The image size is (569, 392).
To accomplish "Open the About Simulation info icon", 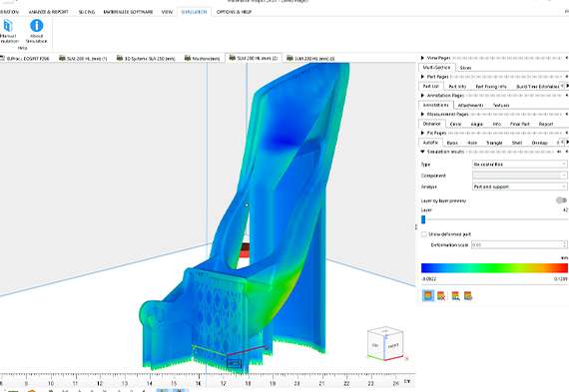I will click(x=36, y=26).
